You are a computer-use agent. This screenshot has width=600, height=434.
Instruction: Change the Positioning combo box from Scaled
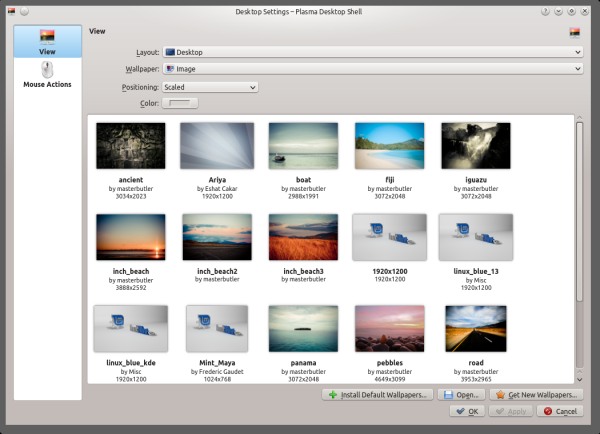click(x=210, y=87)
